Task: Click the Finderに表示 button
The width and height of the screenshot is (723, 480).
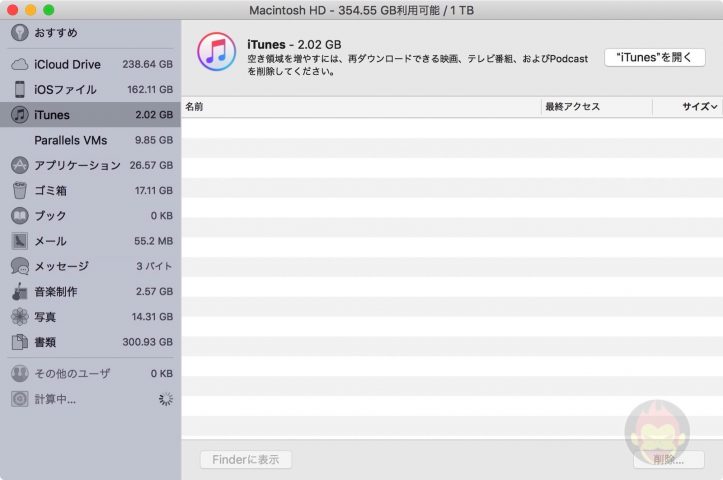Action: click(x=246, y=460)
